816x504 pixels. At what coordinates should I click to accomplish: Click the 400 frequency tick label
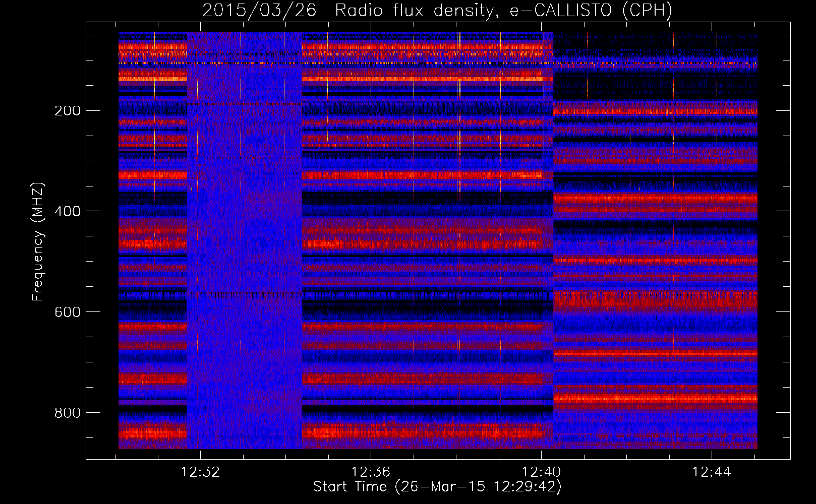click(68, 211)
